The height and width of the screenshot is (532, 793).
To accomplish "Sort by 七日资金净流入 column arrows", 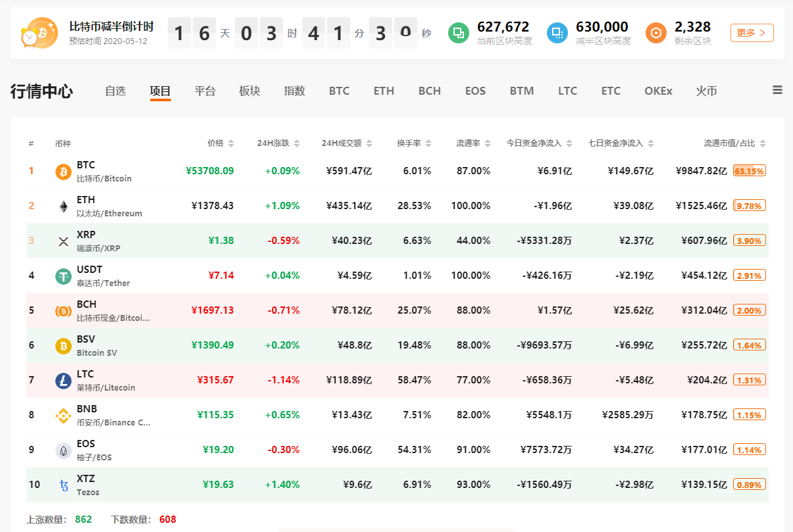I will pyautogui.click(x=650, y=143).
